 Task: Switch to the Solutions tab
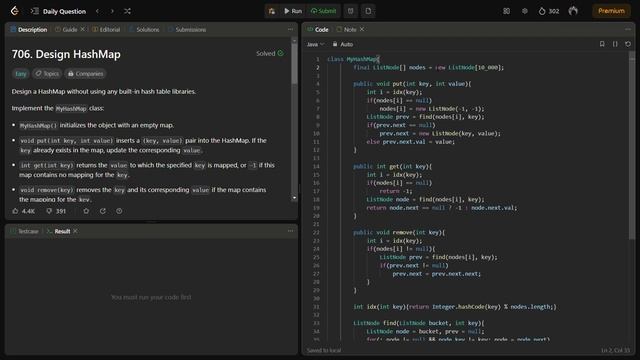coord(144,29)
